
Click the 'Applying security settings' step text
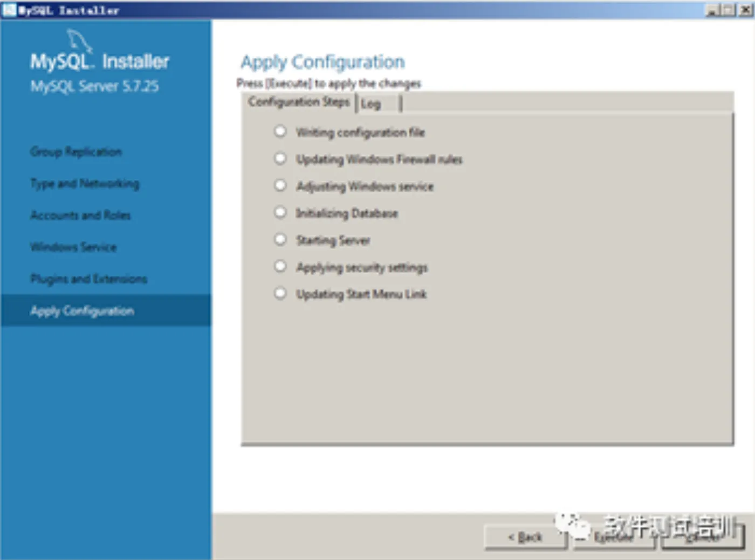[x=362, y=267]
